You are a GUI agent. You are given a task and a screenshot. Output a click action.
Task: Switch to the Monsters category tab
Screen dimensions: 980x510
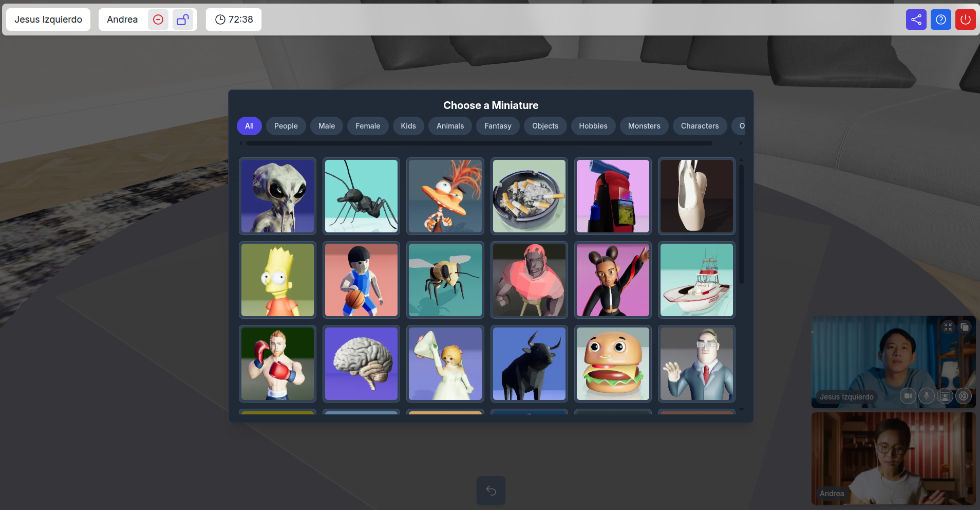(x=644, y=126)
